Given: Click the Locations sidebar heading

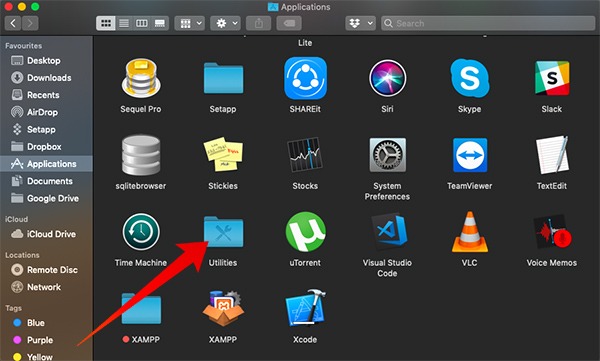Looking at the screenshot, I should pyautogui.click(x=22, y=255).
